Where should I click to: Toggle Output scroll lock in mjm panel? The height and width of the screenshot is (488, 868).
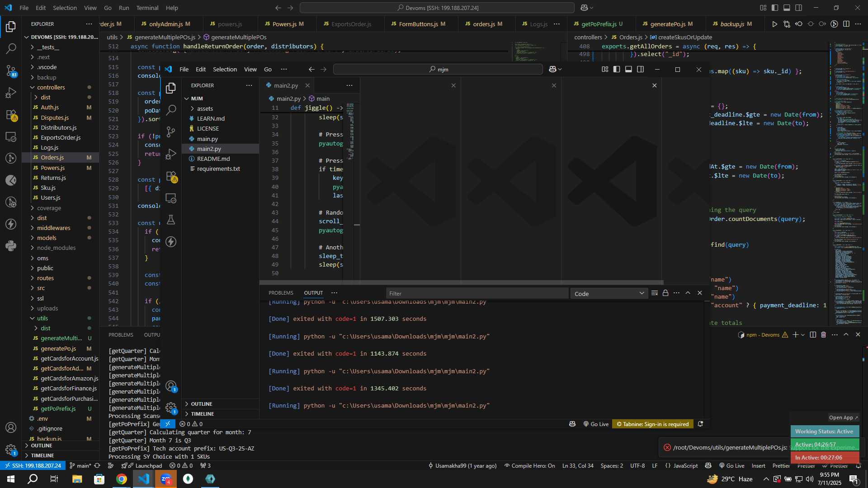tap(665, 293)
